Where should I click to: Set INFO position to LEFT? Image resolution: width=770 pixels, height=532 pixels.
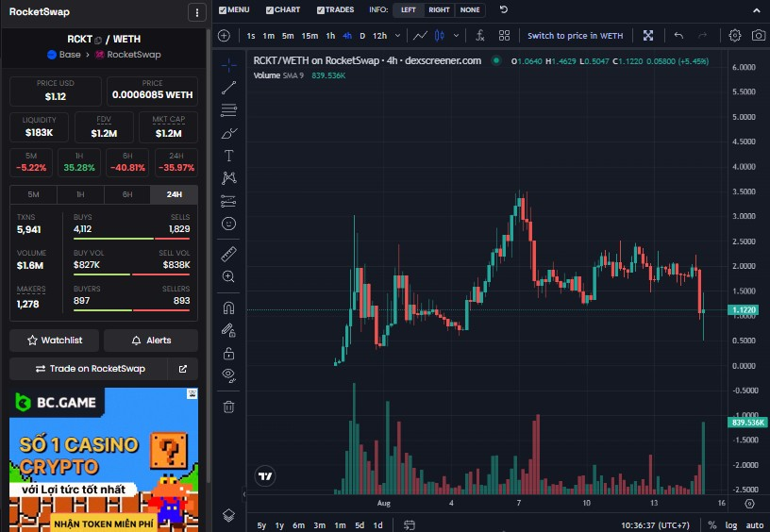[408, 9]
